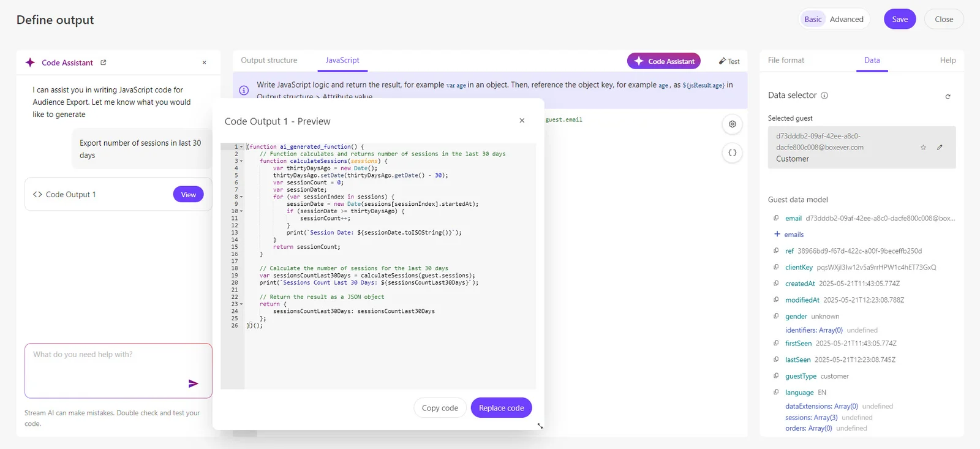
Task: Click the settings gear beside the JavaScript editor
Action: pyautogui.click(x=733, y=124)
